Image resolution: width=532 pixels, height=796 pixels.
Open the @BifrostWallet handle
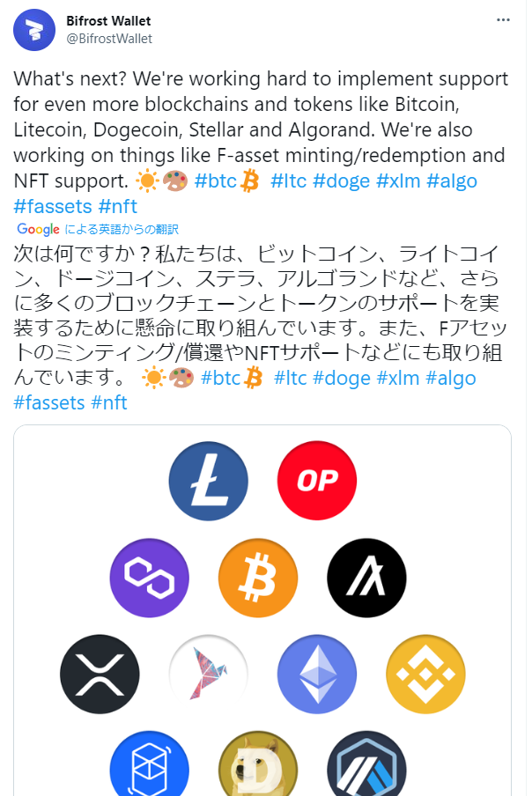pyautogui.click(x=109, y=39)
